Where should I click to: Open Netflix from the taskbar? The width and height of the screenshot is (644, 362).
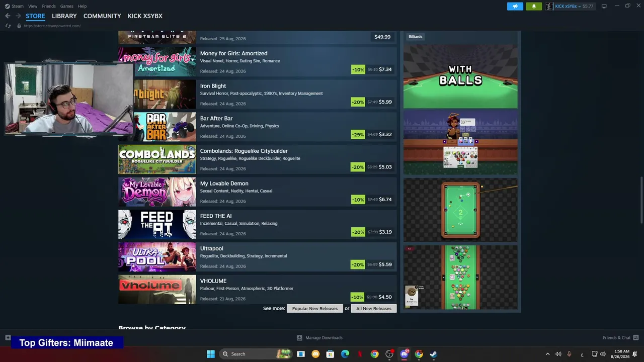coord(360,354)
